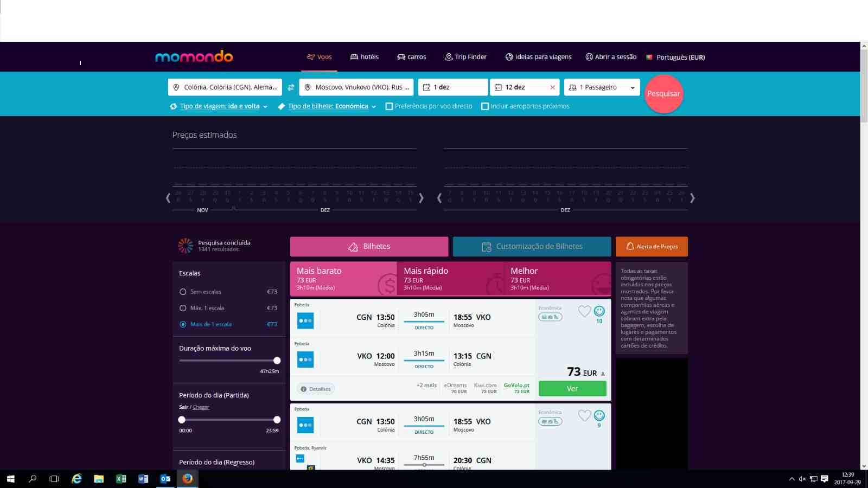Expand Detalhes of the first flight
The image size is (868, 488).
point(315,389)
